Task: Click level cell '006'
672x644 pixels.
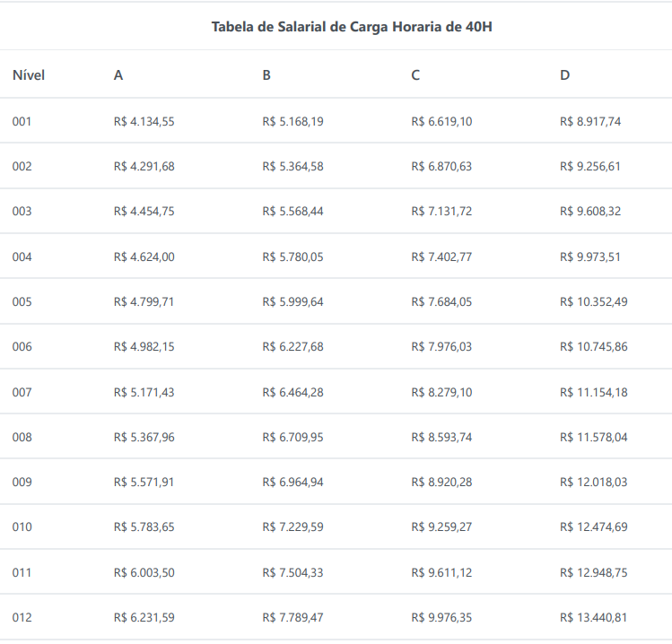Action: pos(22,346)
